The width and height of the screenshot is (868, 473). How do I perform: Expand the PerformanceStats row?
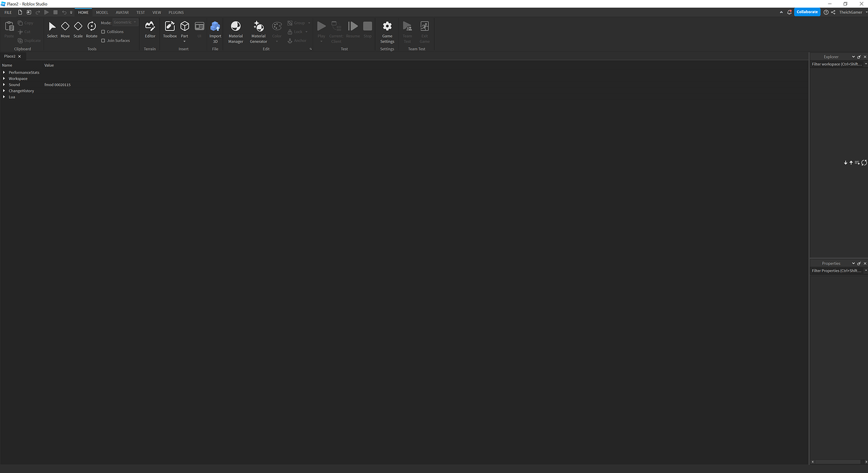4,72
